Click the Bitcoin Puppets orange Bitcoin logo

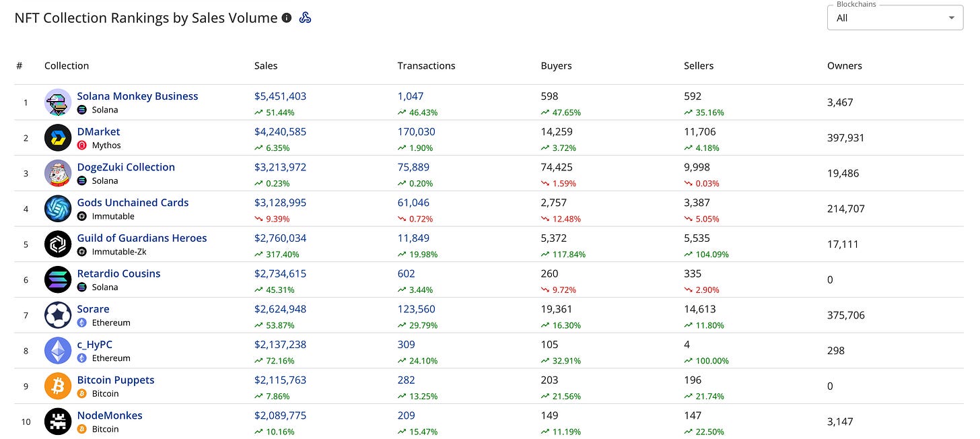click(58, 386)
